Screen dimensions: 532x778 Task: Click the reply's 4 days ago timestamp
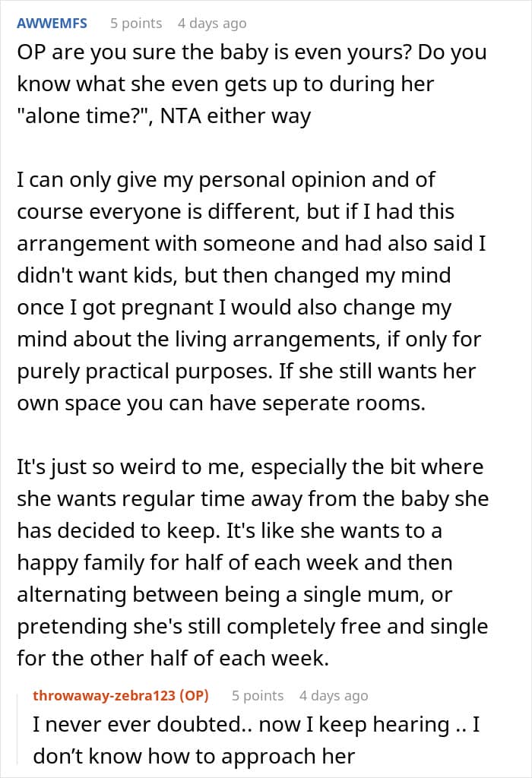point(334,695)
